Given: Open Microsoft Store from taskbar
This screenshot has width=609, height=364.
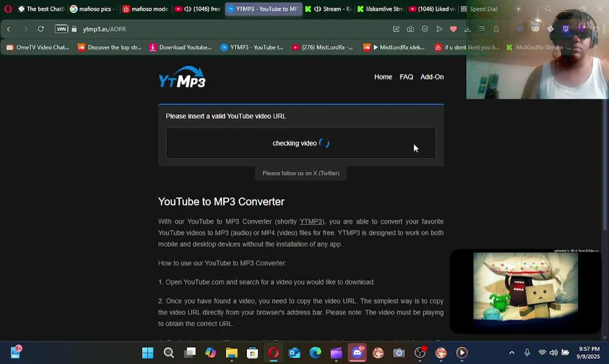Looking at the screenshot, I should pyautogui.click(x=252, y=353).
